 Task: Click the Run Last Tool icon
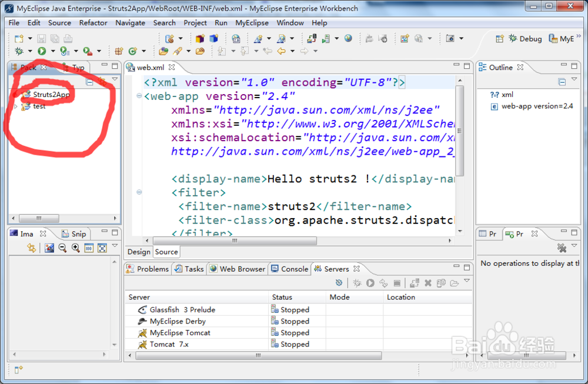88,51
